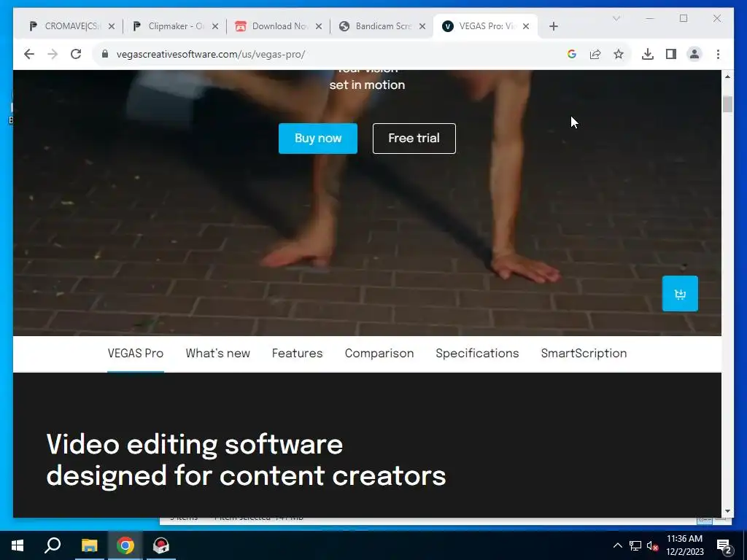Jump to the What's new section
Viewport: 747px width, 560px height.
click(x=217, y=354)
